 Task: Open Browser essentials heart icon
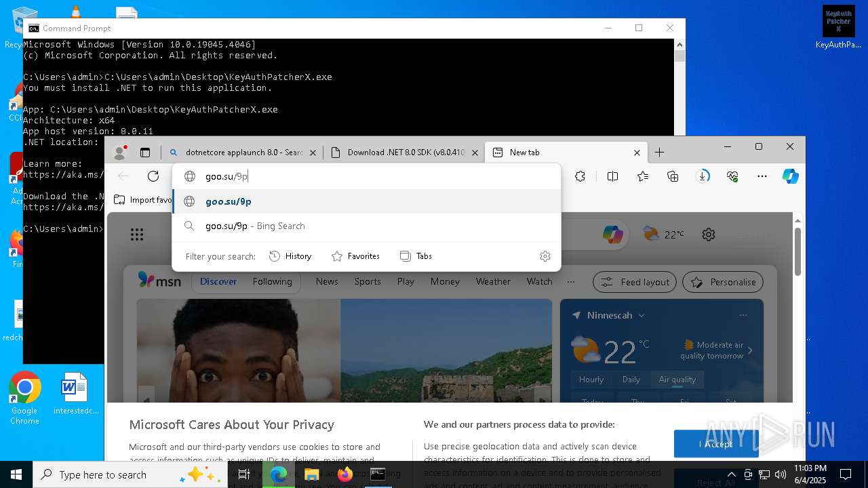point(732,176)
